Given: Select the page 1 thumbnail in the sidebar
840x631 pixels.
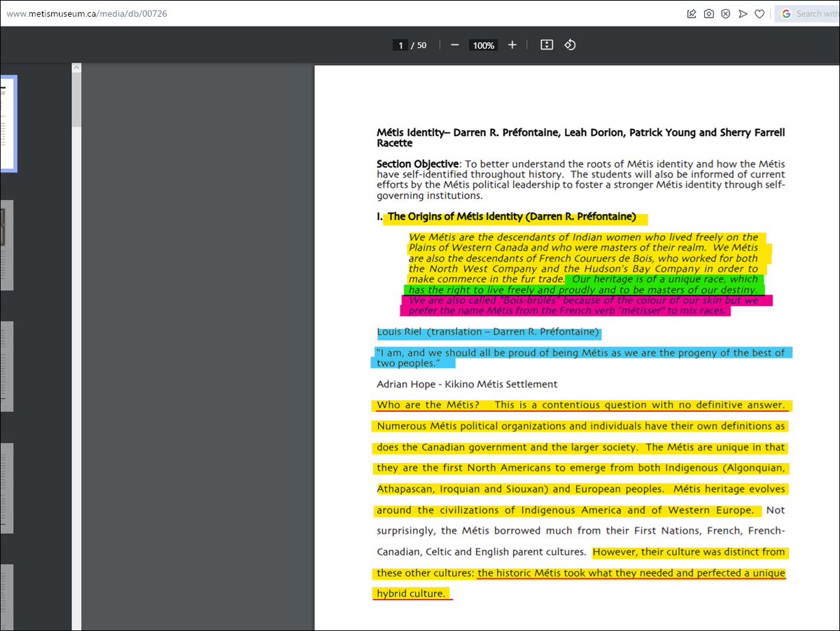Looking at the screenshot, I should (8, 123).
